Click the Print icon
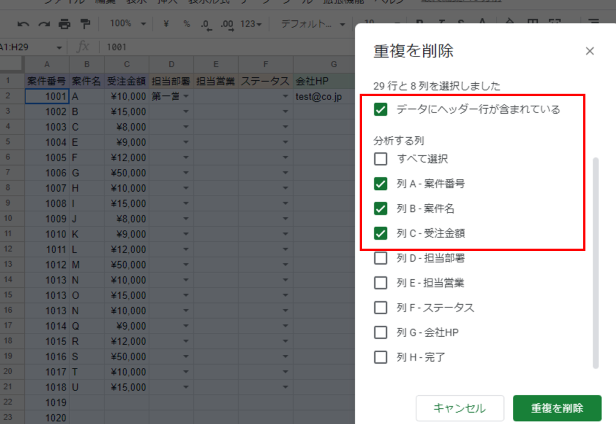 pyautogui.click(x=65, y=23)
